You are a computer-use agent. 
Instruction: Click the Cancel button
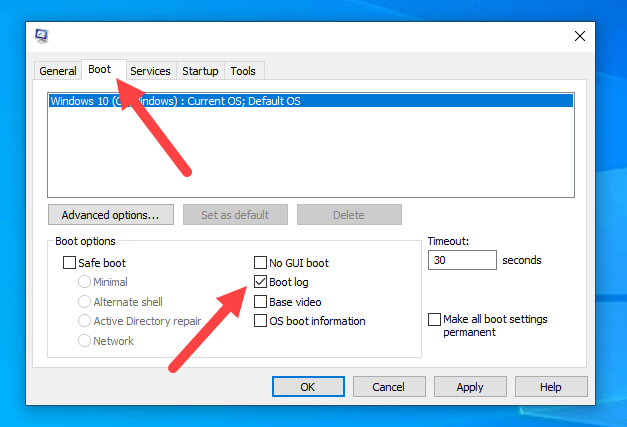[389, 387]
